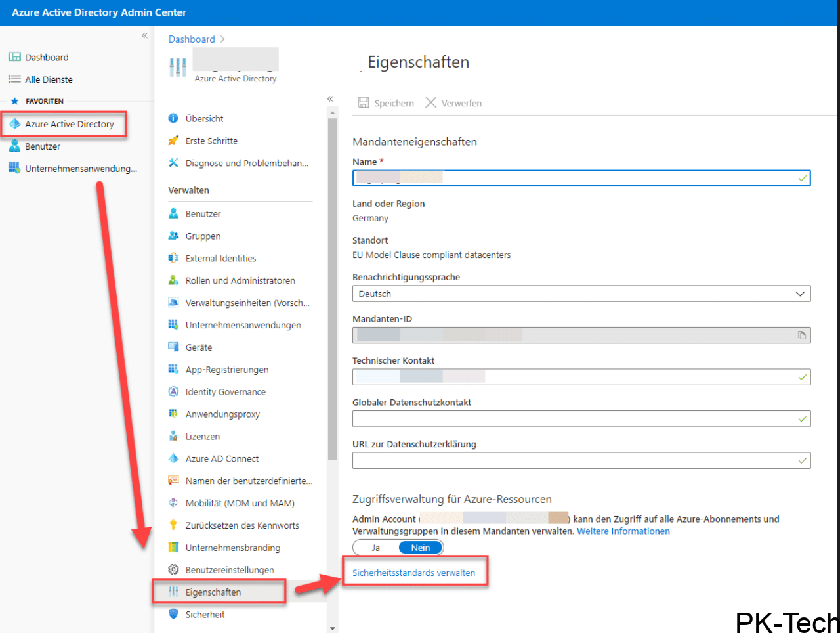Image resolution: width=840 pixels, height=633 pixels.
Task: Click the Mandanten-ID field
Action: tap(581, 336)
